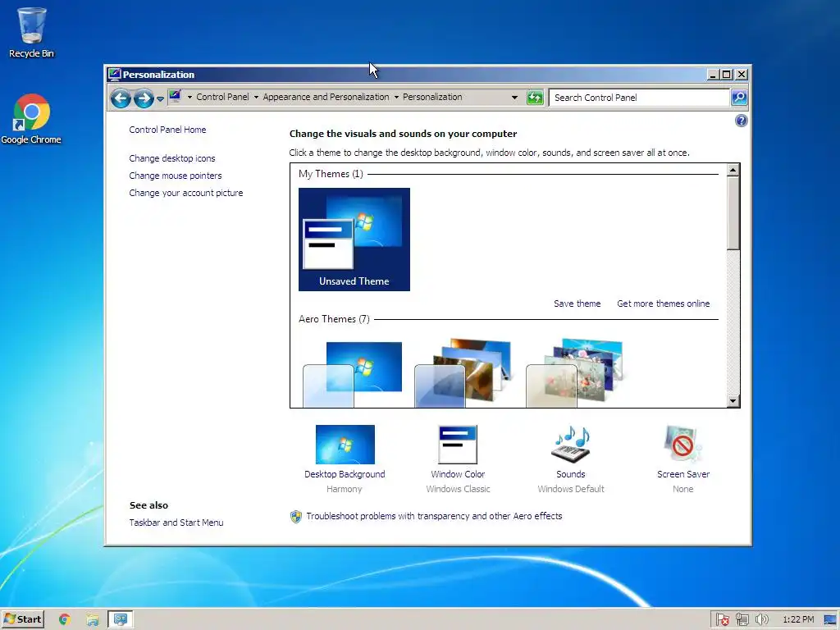Click the network icon in system tray
This screenshot has width=840, height=630.
click(x=742, y=620)
